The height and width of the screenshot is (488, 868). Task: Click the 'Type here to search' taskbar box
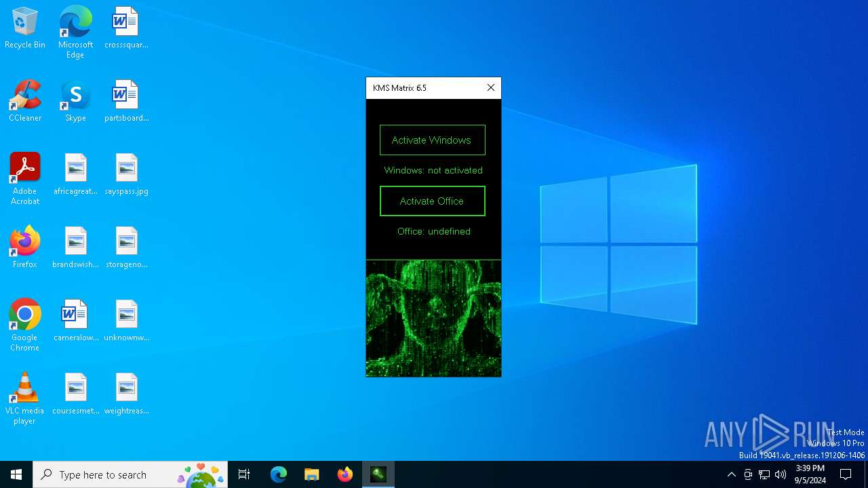130,474
